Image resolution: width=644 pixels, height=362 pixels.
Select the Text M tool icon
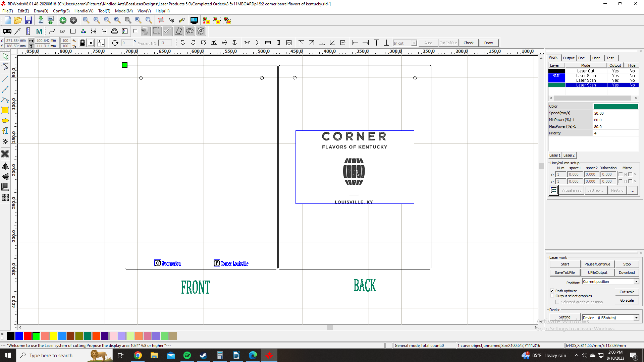pyautogui.click(x=39, y=32)
